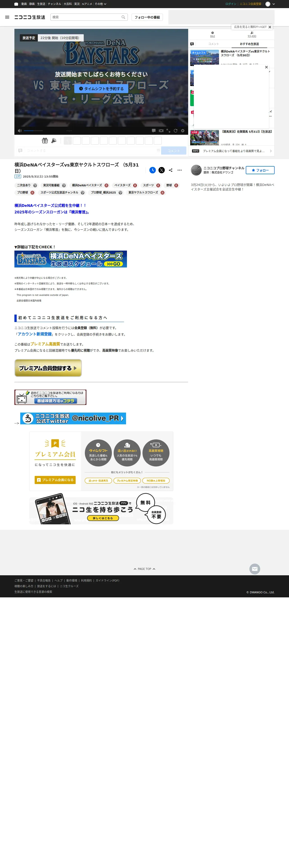Mute the player volume speaker icon
This screenshot has width=289, height=868.
point(20,131)
